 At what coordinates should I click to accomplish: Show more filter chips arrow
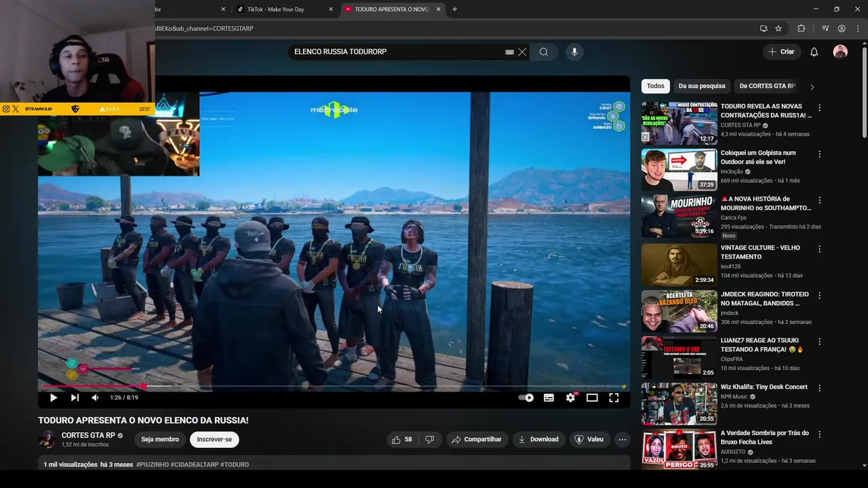[812, 87]
